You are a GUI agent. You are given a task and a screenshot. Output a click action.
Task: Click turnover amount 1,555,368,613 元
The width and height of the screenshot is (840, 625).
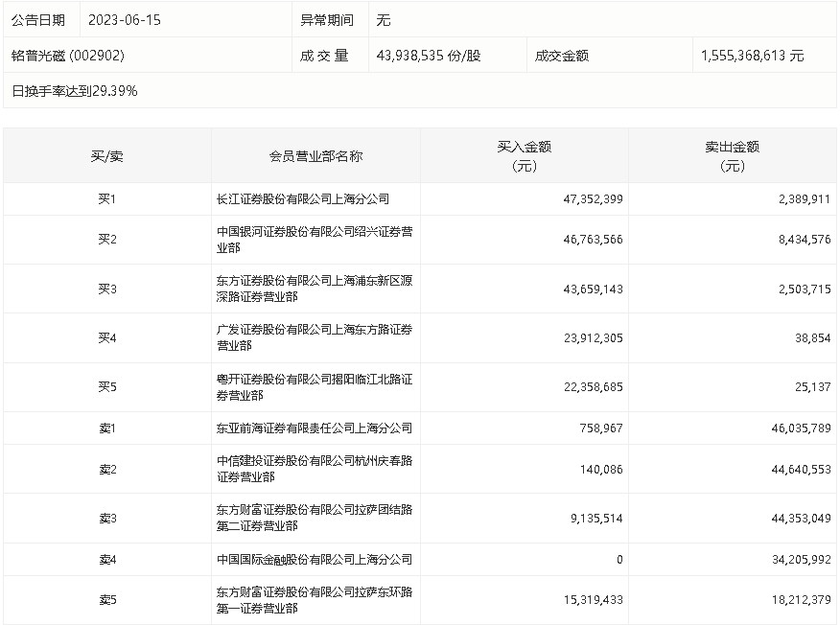coord(752,56)
